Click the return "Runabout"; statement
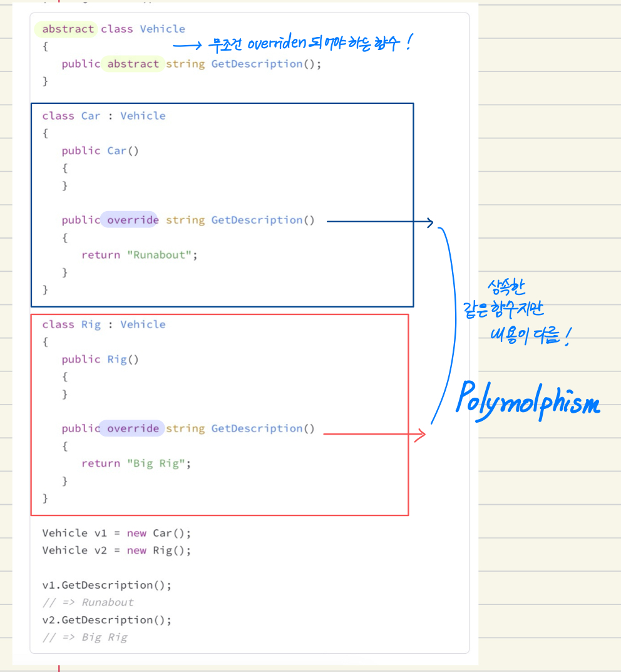 [140, 255]
